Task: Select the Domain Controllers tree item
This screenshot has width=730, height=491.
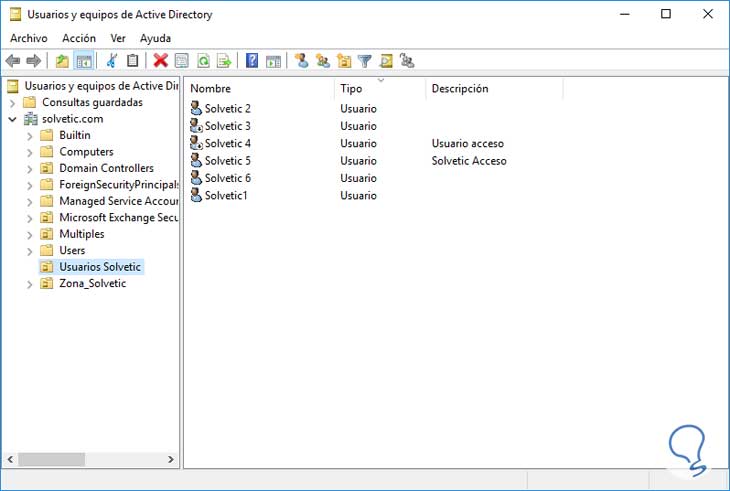Action: (x=107, y=168)
